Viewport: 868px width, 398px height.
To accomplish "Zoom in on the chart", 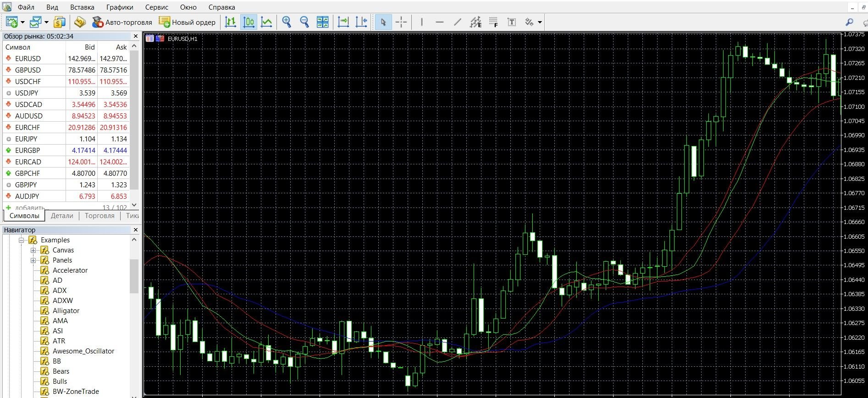I will [287, 22].
